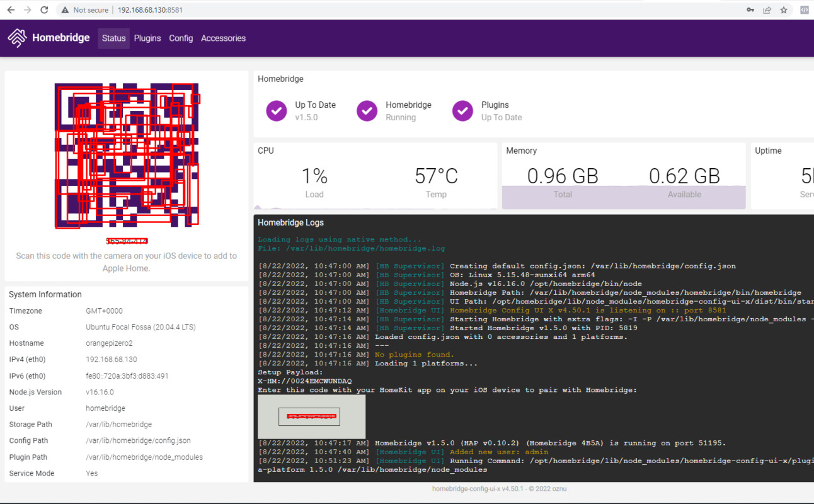Select the Storage Path value /var/lib/homebridge
Viewport: 814px width, 504px height.
tap(119, 425)
